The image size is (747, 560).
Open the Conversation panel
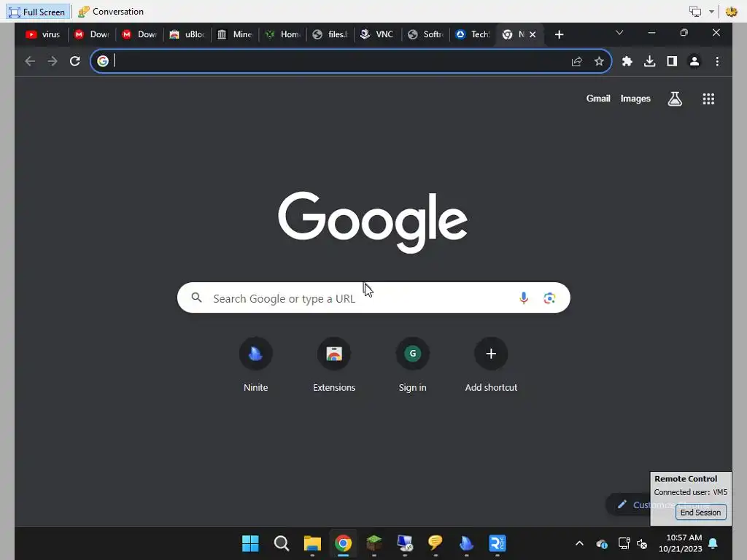click(111, 12)
